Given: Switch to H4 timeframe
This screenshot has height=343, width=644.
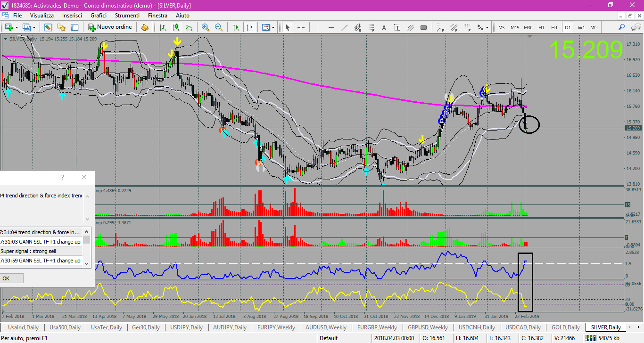Looking at the screenshot, I should pyautogui.click(x=554, y=27).
